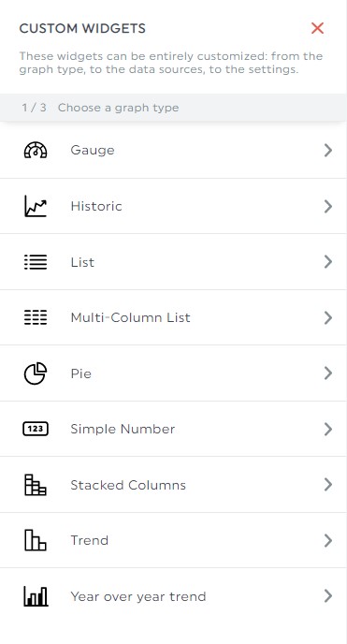Pick the Trend graph type label

90,540
